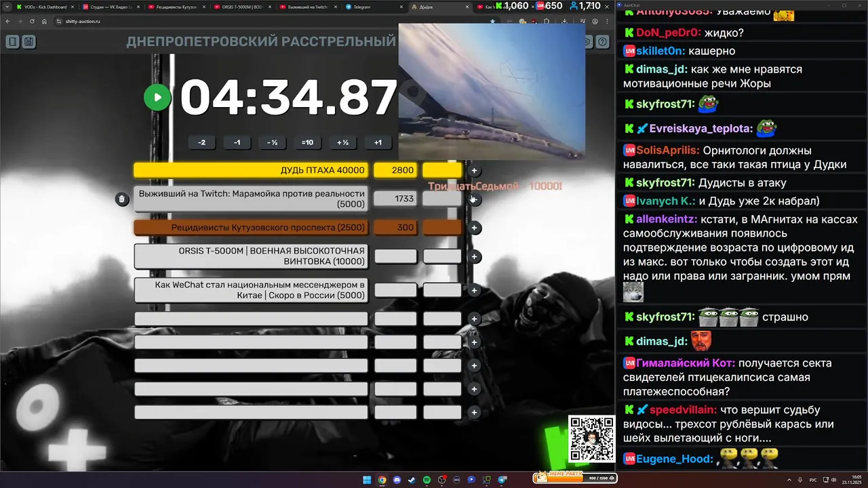Close the Telegram browser tab
Screen dimensions: 868x488
(x=401, y=7)
